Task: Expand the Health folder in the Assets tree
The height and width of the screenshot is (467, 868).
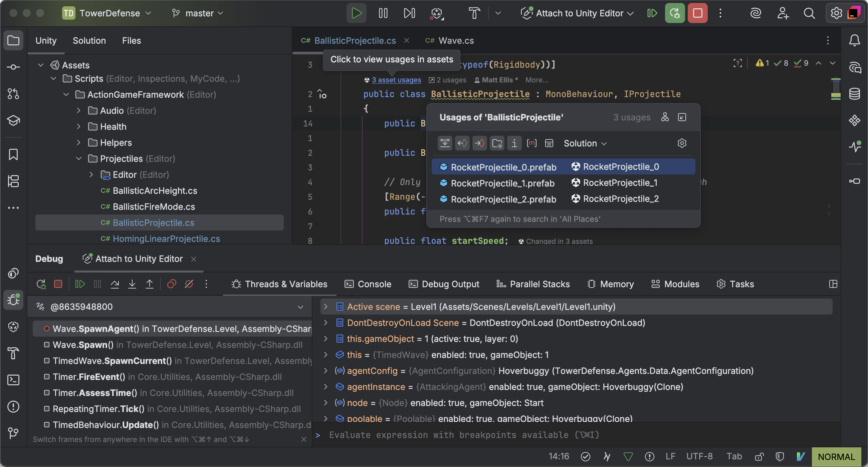Action: (x=78, y=127)
